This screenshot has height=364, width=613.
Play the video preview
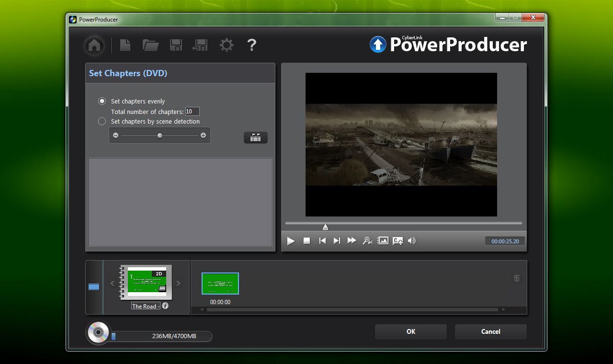click(x=291, y=241)
